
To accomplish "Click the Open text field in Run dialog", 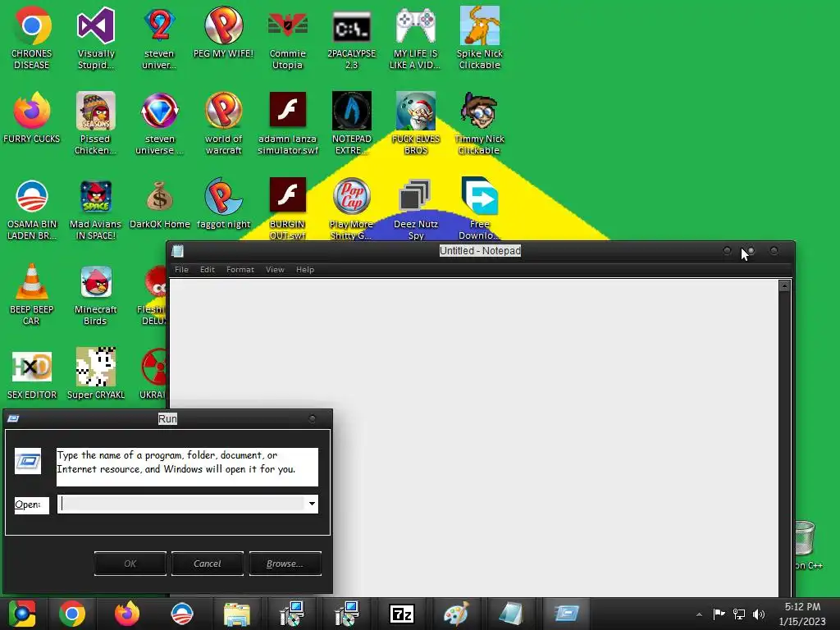I will click(181, 504).
